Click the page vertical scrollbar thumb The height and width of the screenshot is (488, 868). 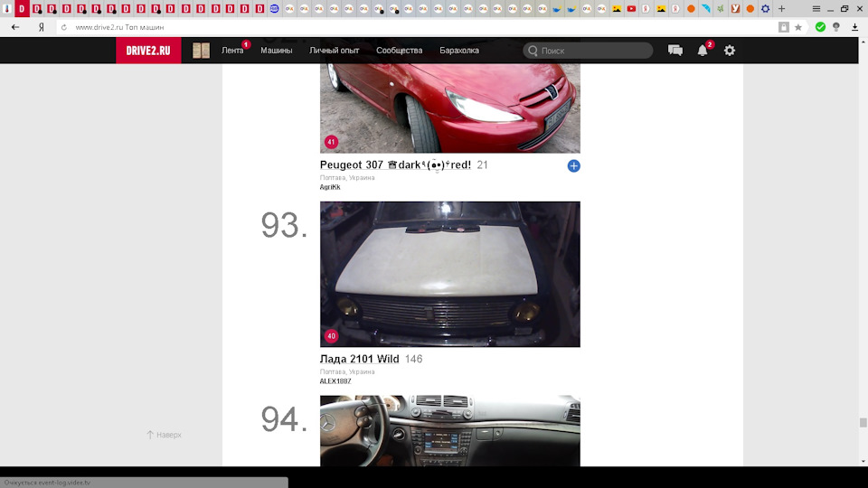tap(863, 423)
